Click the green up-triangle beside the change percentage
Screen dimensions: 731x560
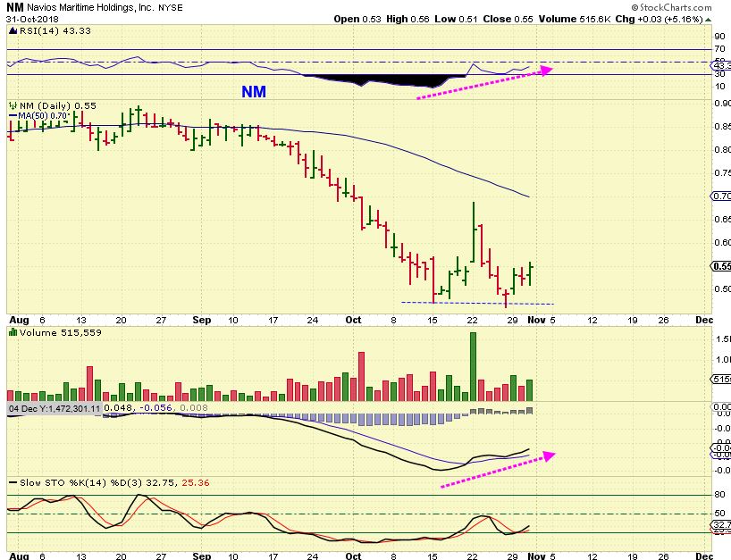(708, 20)
